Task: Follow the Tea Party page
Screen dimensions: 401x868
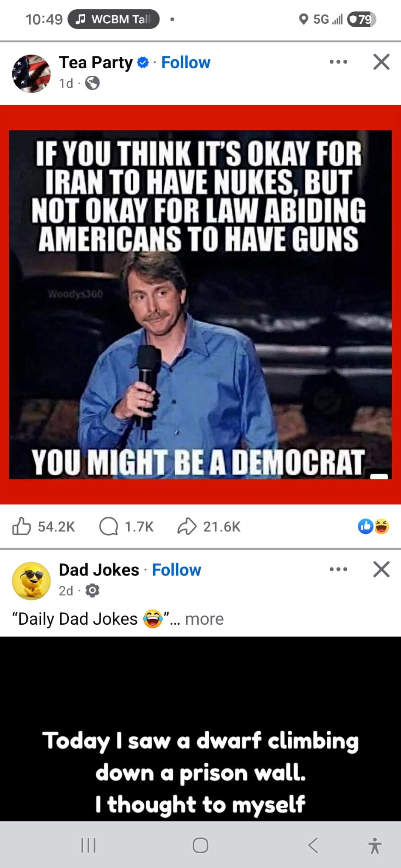Action: point(186,63)
